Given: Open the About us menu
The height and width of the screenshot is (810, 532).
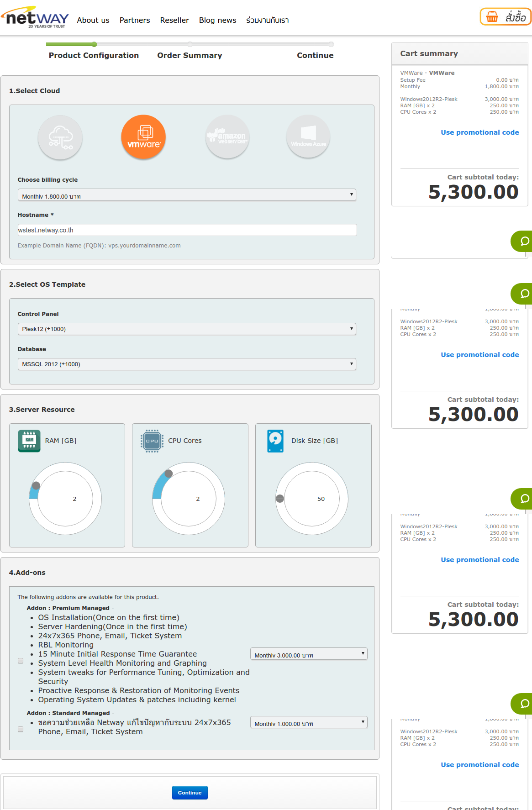Looking at the screenshot, I should [x=93, y=20].
